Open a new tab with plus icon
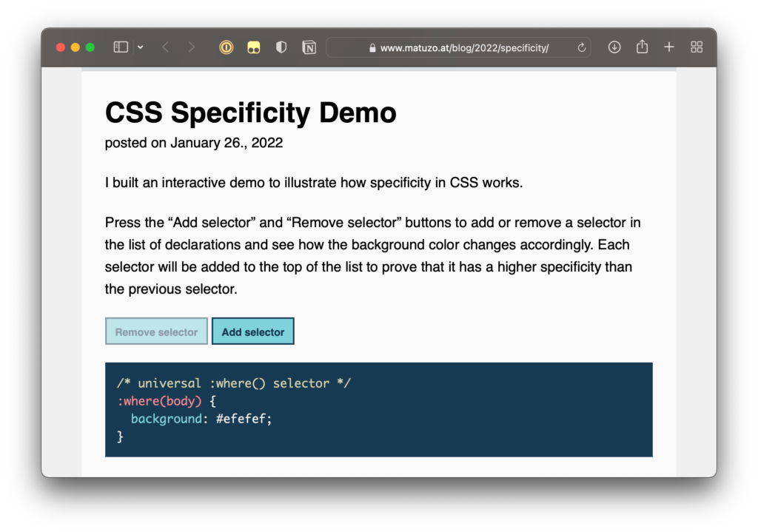The height and width of the screenshot is (532, 758). pyautogui.click(x=669, y=47)
